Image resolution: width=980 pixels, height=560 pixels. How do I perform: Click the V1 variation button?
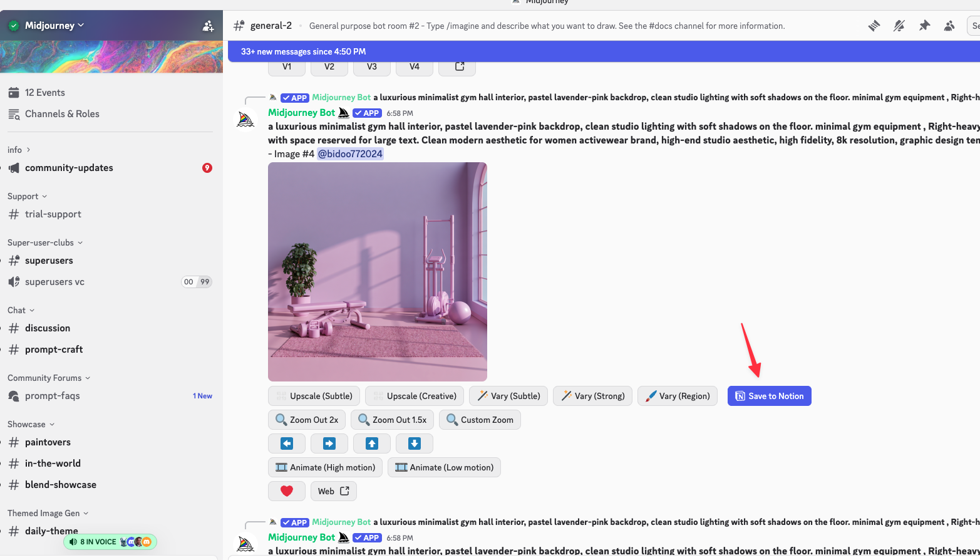coord(287,67)
